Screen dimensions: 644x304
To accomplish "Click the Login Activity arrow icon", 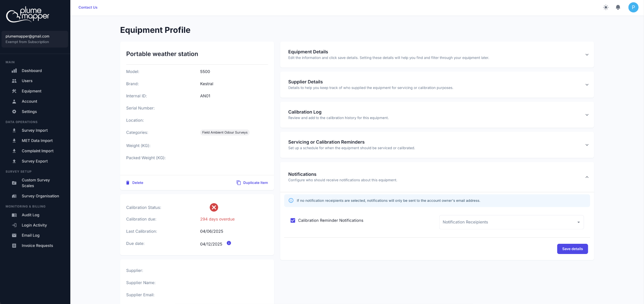I will pyautogui.click(x=14, y=225).
